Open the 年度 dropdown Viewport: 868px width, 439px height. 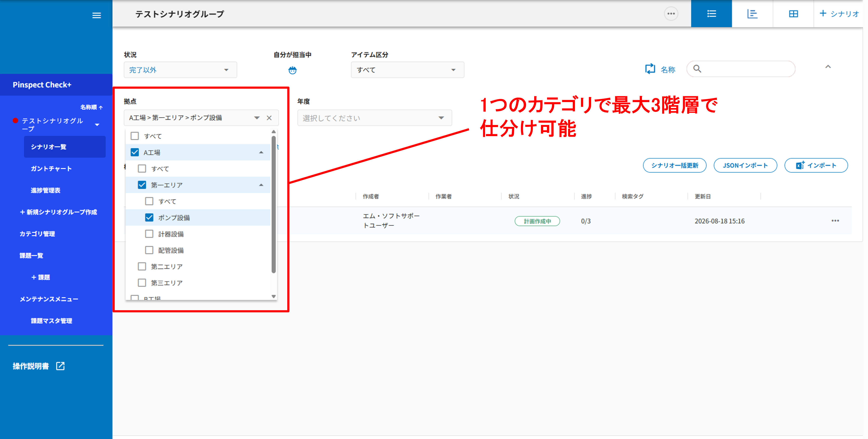tap(374, 118)
